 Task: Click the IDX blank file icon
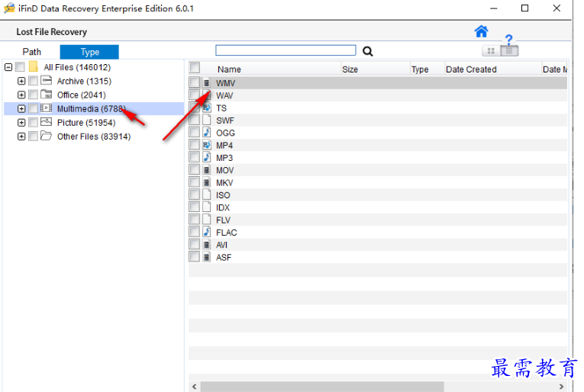click(x=207, y=207)
